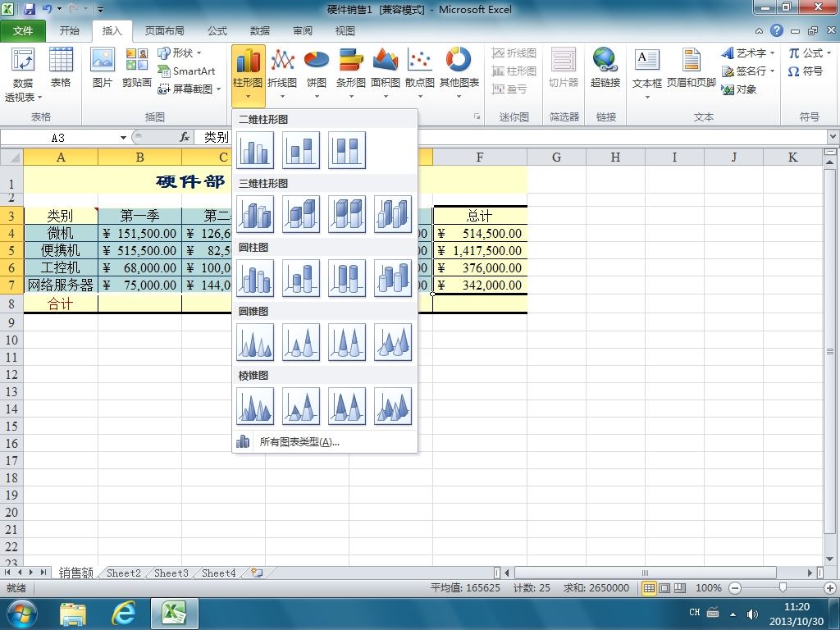Pick the 100% stacked cylinder chart
Image resolution: width=840 pixels, height=630 pixels.
(347, 278)
